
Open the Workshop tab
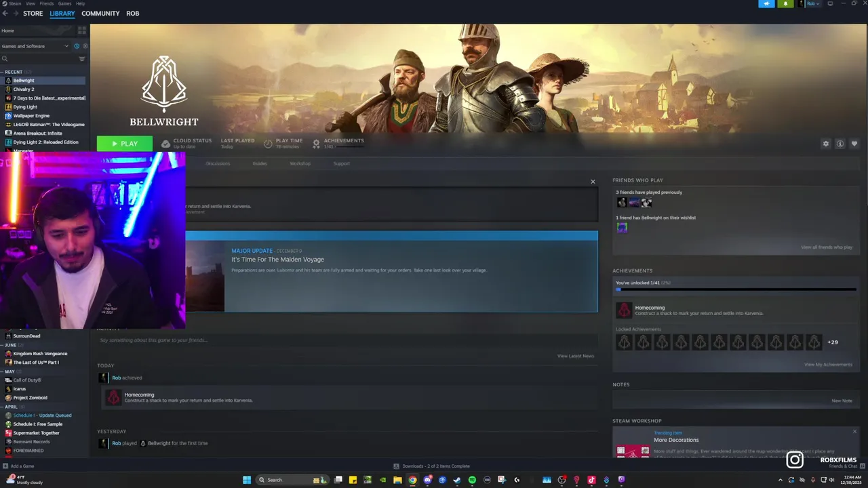[x=300, y=163]
